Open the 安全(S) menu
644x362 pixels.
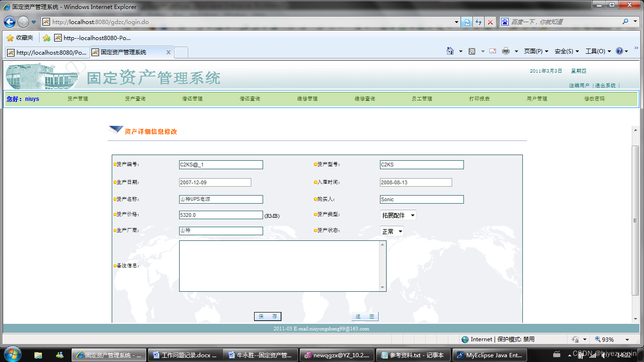point(567,51)
